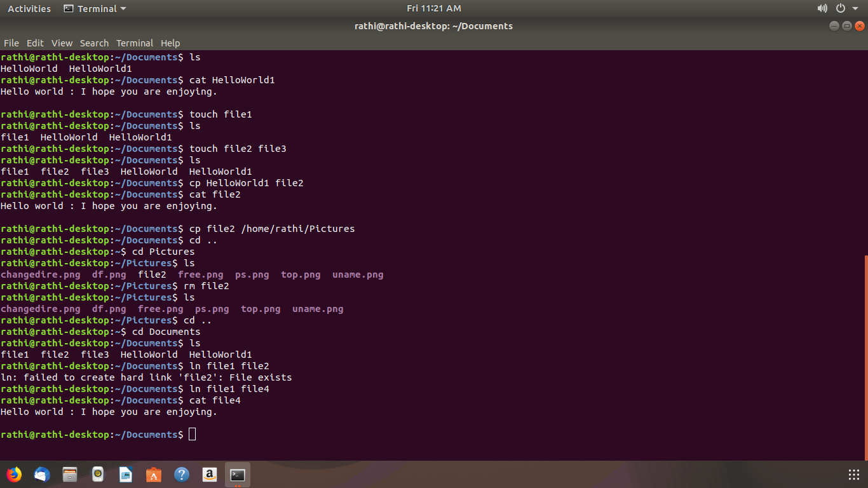
Task: Click 'cat HelloWorld1' command text
Action: 232,80
